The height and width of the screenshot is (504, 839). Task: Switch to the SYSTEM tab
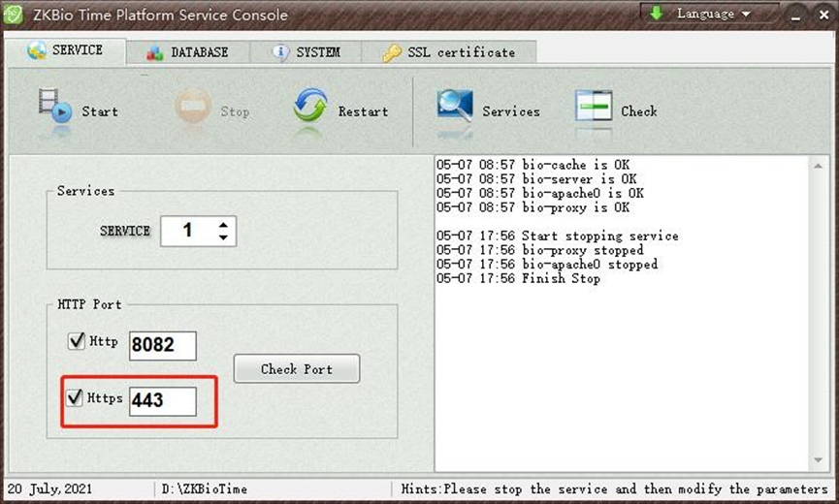[307, 52]
